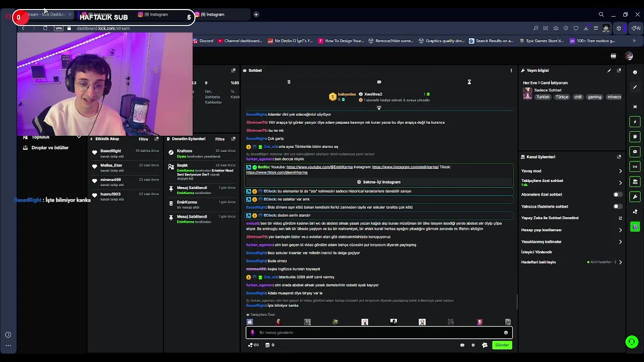Pop out Denetim Eylemleri panel
644x362 pixels.
coord(233,139)
